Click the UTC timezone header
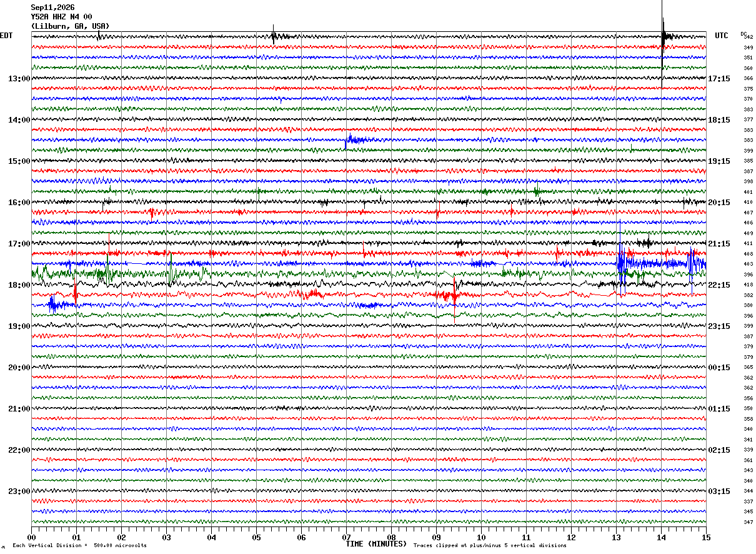756x554 pixels. [722, 36]
